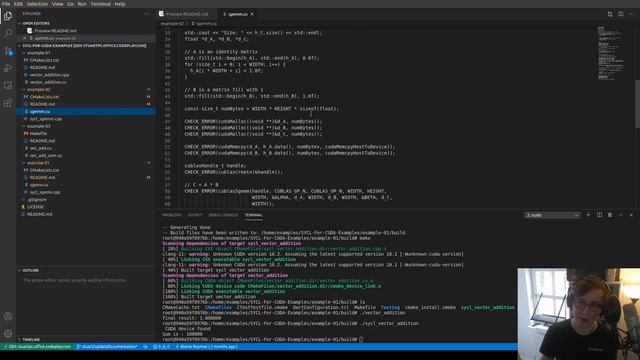The image size is (640, 360).
Task: Collapse SYCL-FOR-CUDA-EXAMPLES workspace section
Action: (84, 45)
